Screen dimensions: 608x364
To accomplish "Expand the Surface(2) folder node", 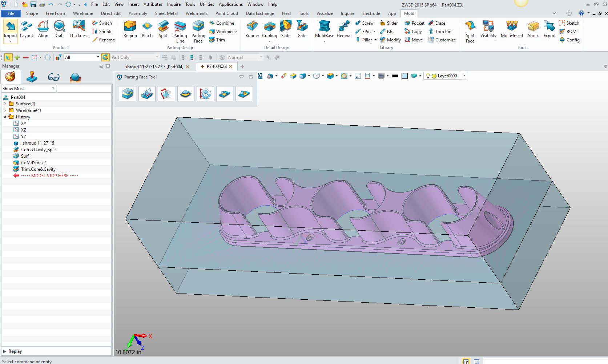I will click(5, 104).
